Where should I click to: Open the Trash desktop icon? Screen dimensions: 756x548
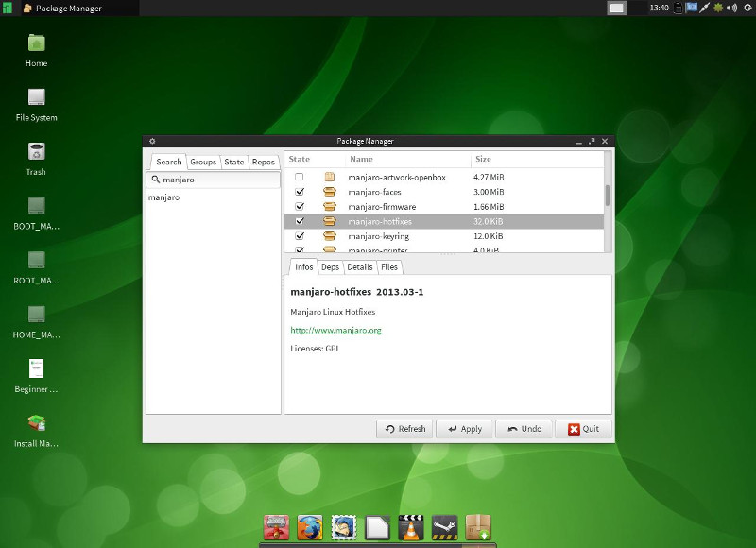[x=36, y=152]
